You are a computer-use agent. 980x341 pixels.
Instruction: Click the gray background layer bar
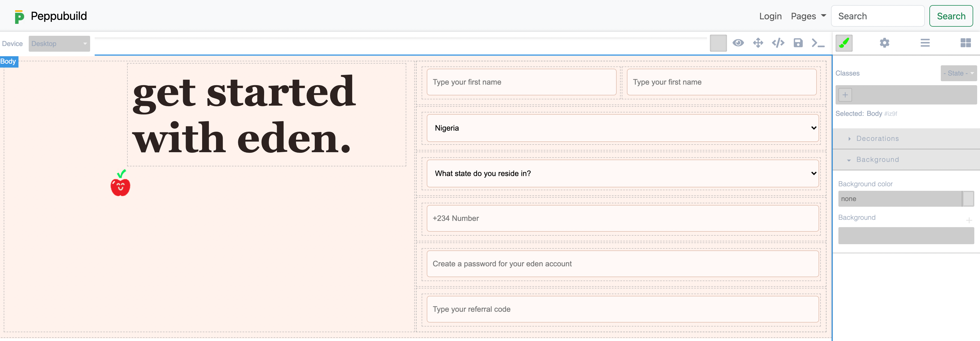click(x=906, y=236)
